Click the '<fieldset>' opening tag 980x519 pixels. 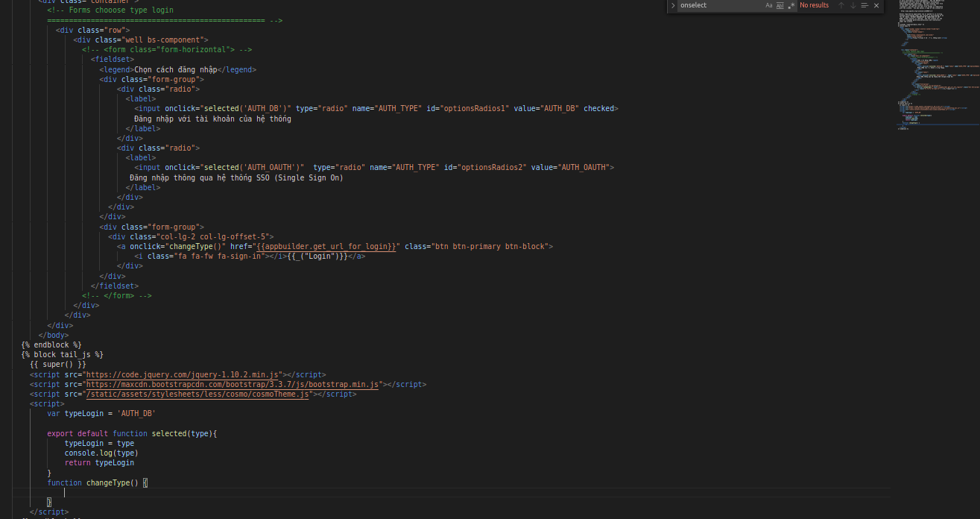[x=113, y=59]
